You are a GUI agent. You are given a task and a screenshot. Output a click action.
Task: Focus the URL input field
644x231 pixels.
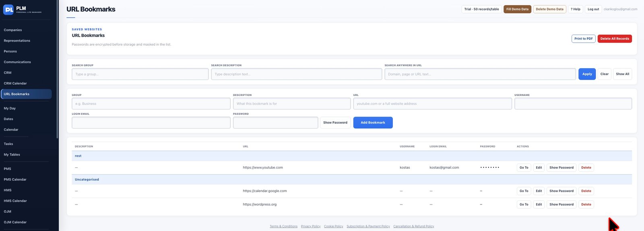pyautogui.click(x=432, y=104)
